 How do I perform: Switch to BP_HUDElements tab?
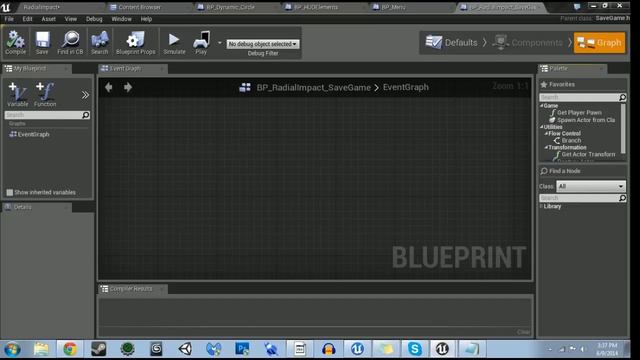(316, 7)
